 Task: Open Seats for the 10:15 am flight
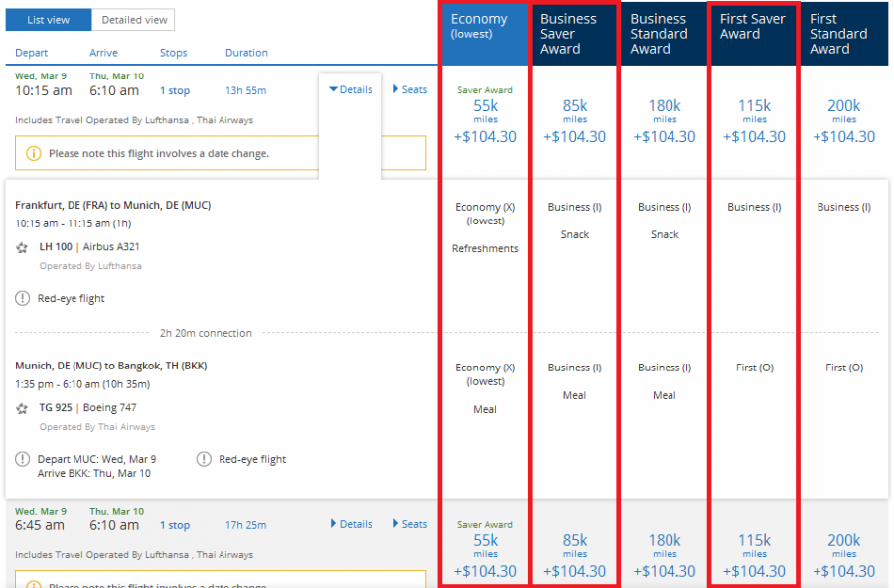(410, 89)
